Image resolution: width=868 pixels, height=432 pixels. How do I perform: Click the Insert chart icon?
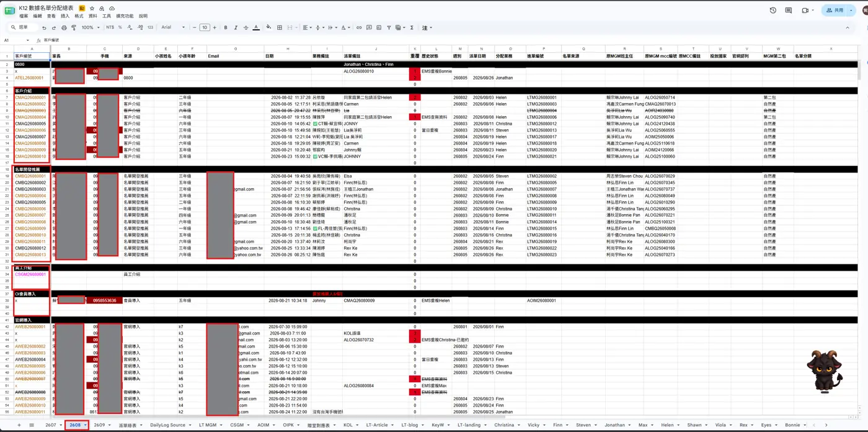click(x=379, y=27)
